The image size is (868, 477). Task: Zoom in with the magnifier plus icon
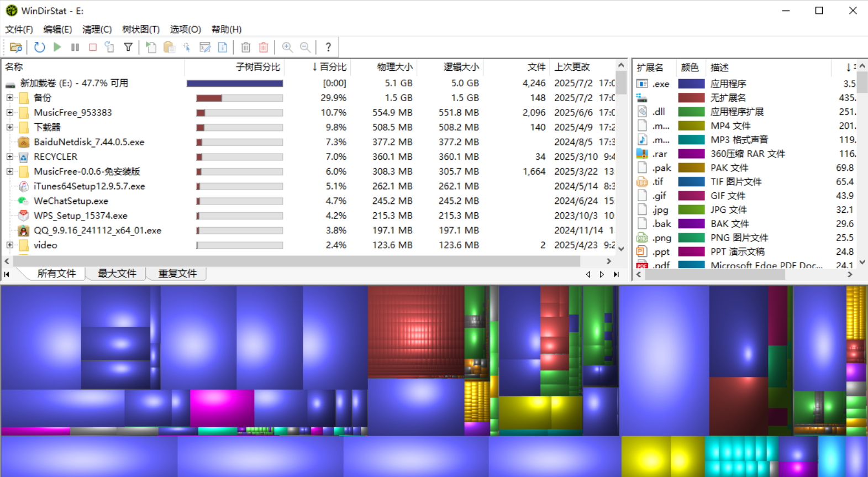coord(287,48)
